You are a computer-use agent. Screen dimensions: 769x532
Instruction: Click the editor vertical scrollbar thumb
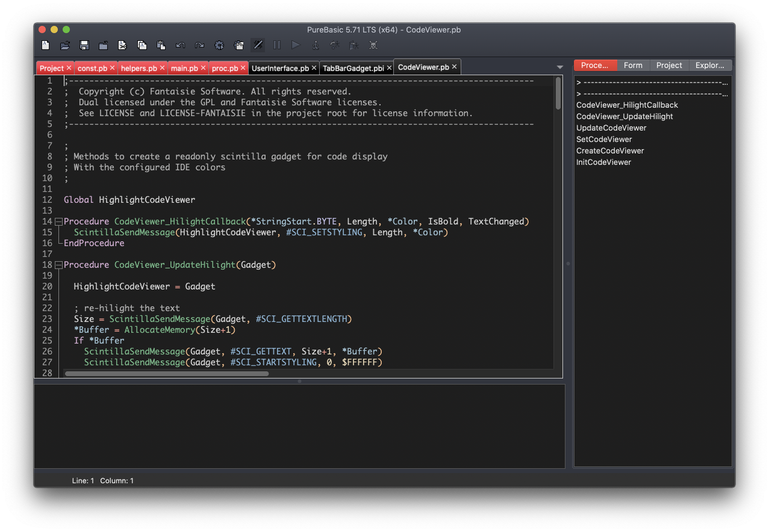coord(558,93)
